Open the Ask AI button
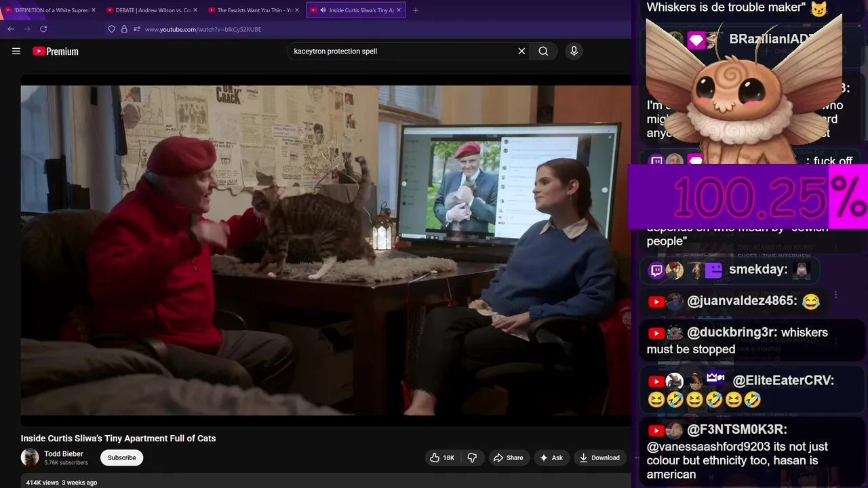The height and width of the screenshot is (488, 868). click(x=551, y=457)
